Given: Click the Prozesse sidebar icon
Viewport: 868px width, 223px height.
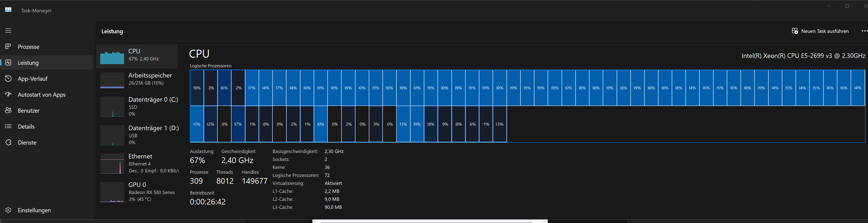Looking at the screenshot, I should pyautogui.click(x=8, y=47).
